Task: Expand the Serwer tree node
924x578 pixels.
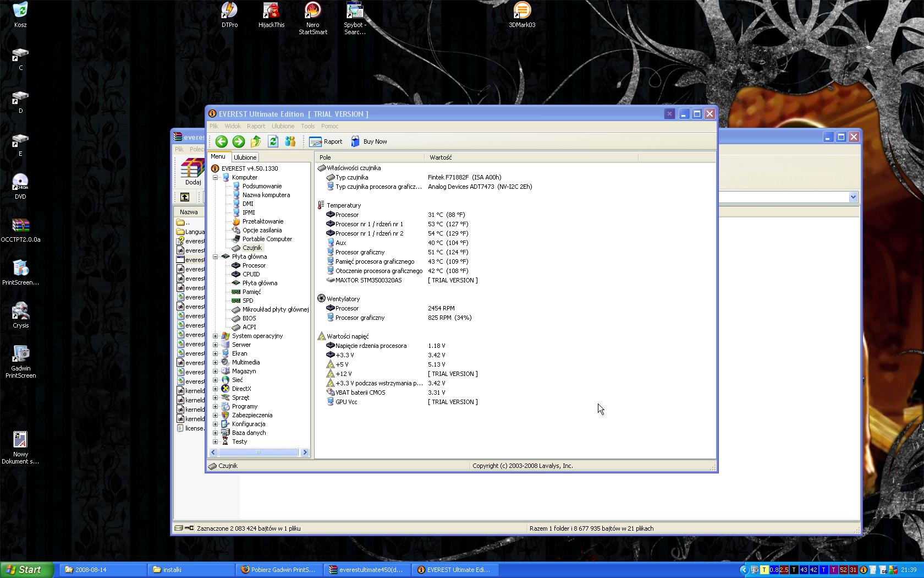Action: point(215,345)
